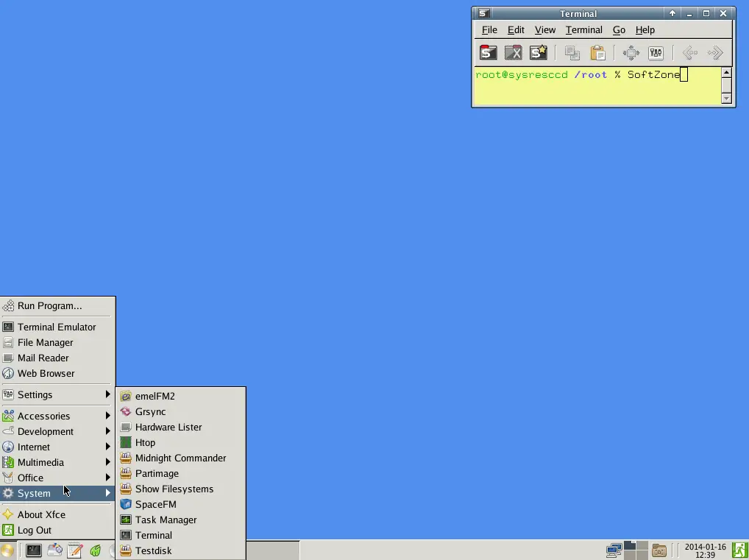Image resolution: width=749 pixels, height=560 pixels.
Task: Open Terminal from System submenu
Action: point(181,535)
